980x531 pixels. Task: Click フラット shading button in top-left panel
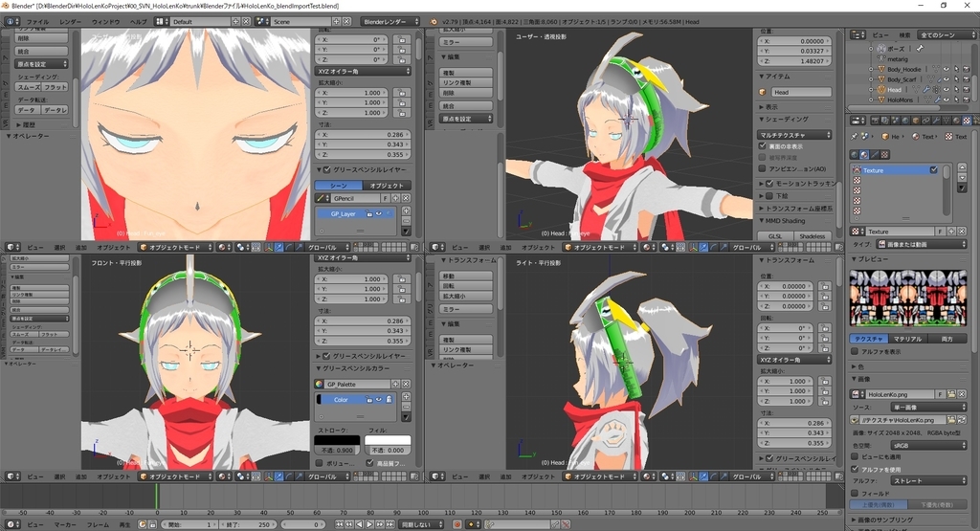(55, 87)
